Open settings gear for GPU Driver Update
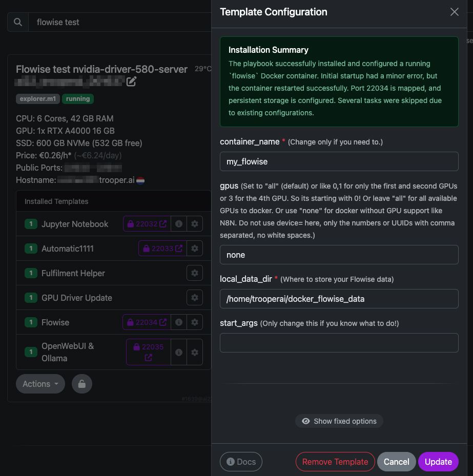Viewport: 473px width, 476px height. coord(195,297)
